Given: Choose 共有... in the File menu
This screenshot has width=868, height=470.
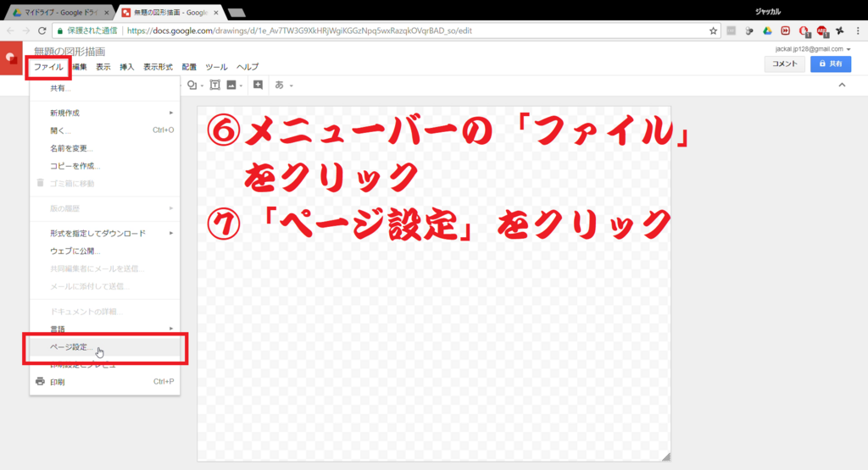Looking at the screenshot, I should 104,88.
